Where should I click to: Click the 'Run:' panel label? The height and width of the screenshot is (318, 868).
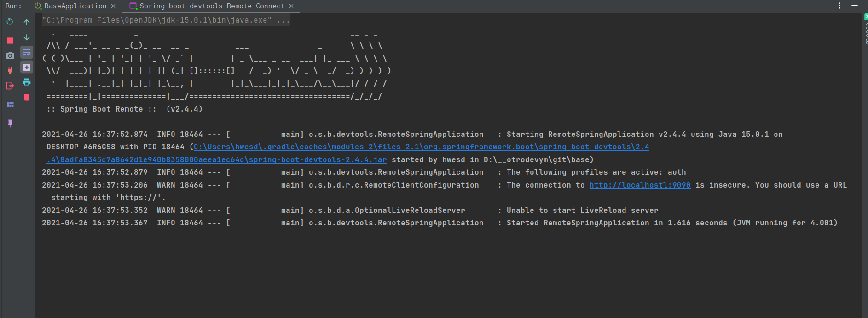13,6
